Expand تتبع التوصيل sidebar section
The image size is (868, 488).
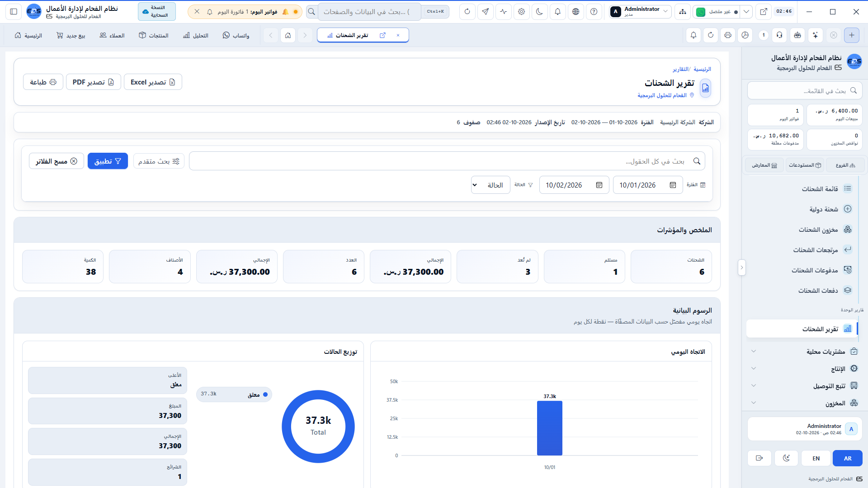pos(803,385)
